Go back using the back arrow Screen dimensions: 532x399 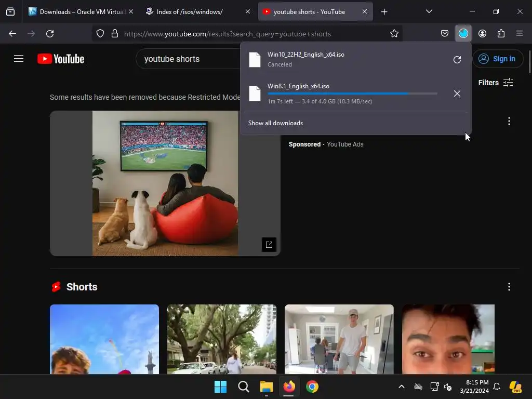(12, 34)
